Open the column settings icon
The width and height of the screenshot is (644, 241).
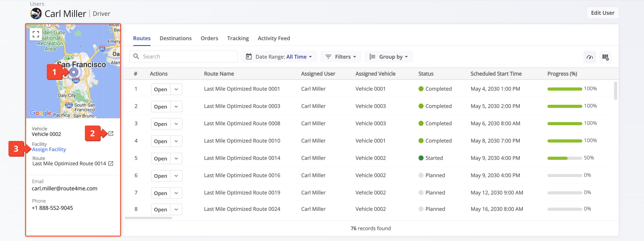click(605, 57)
